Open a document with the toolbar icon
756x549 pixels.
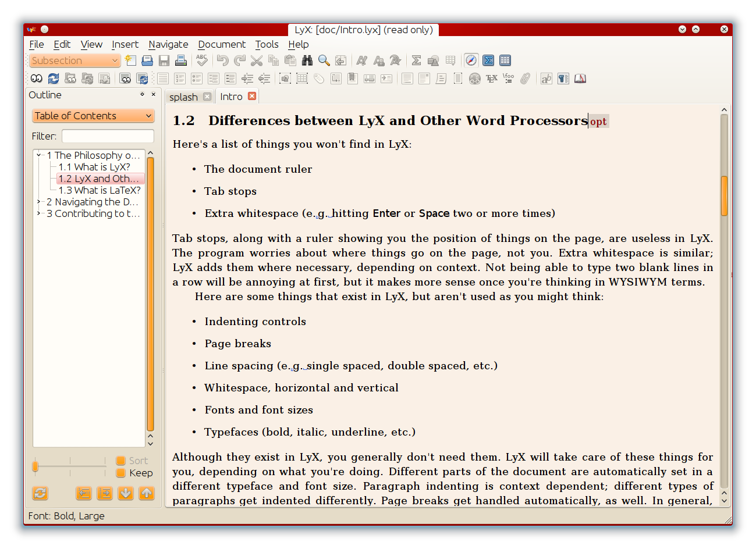click(x=147, y=60)
